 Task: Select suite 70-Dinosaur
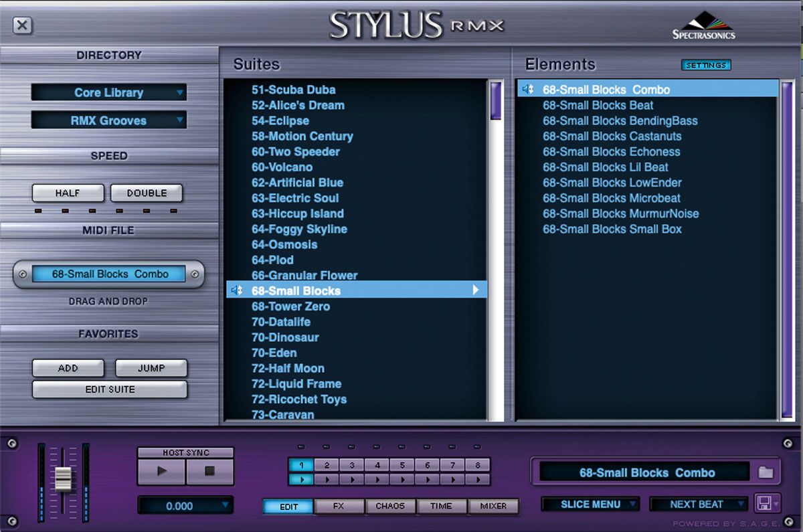(x=285, y=337)
